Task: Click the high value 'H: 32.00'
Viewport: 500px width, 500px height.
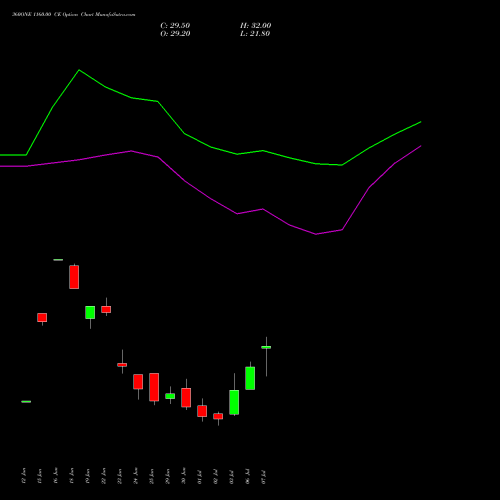Action: [256, 26]
